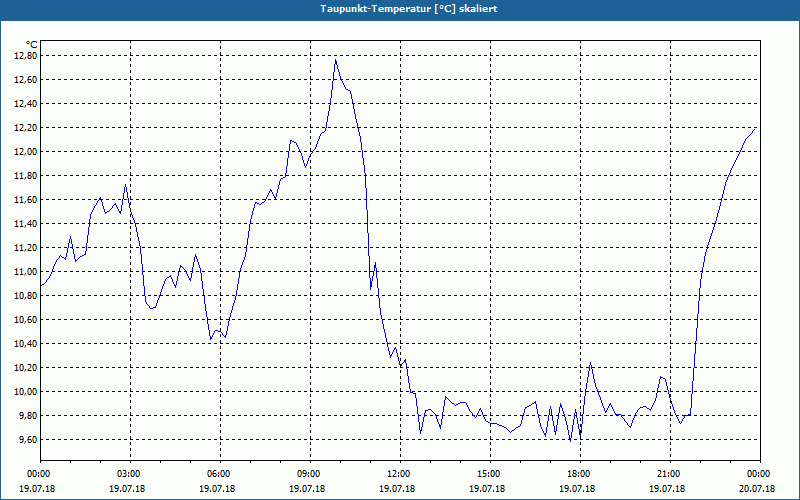
Task: Select the 12,80 y-axis value
Action: (x=26, y=56)
